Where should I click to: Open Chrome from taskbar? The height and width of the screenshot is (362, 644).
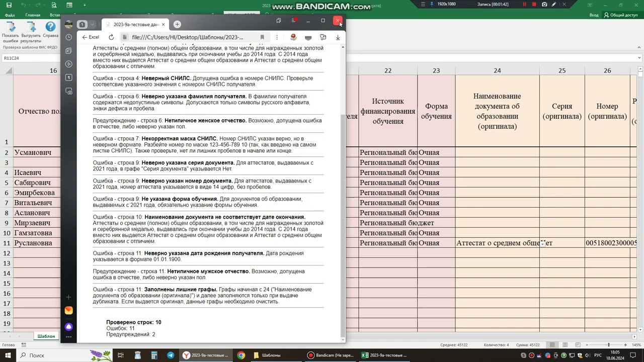241,355
